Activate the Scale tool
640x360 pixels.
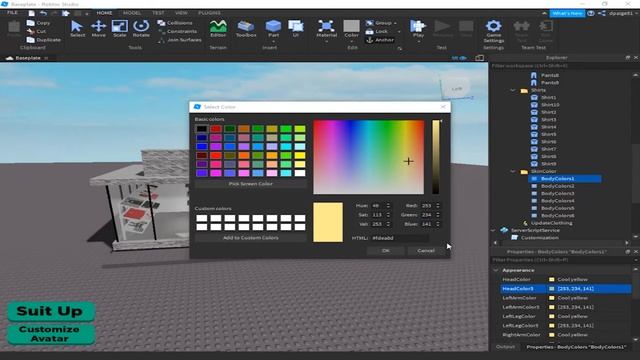tap(120, 28)
